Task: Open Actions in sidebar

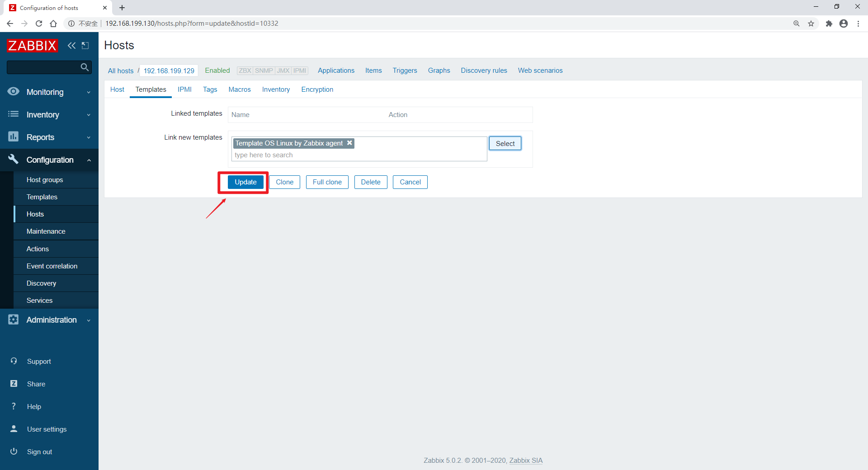Action: point(56,249)
